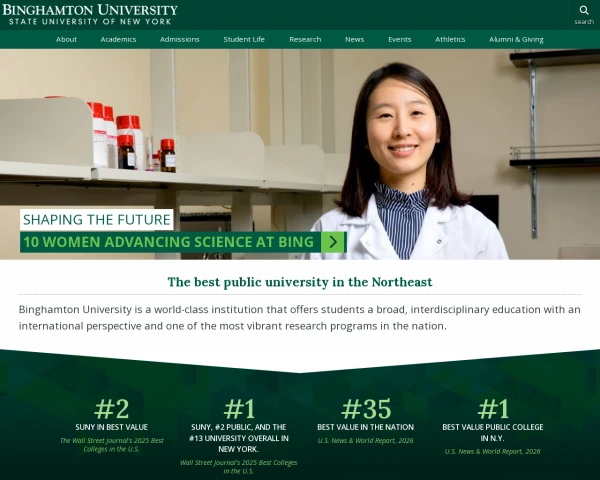Click the Binghamton University is a world-class institution paragraph

coord(300,318)
